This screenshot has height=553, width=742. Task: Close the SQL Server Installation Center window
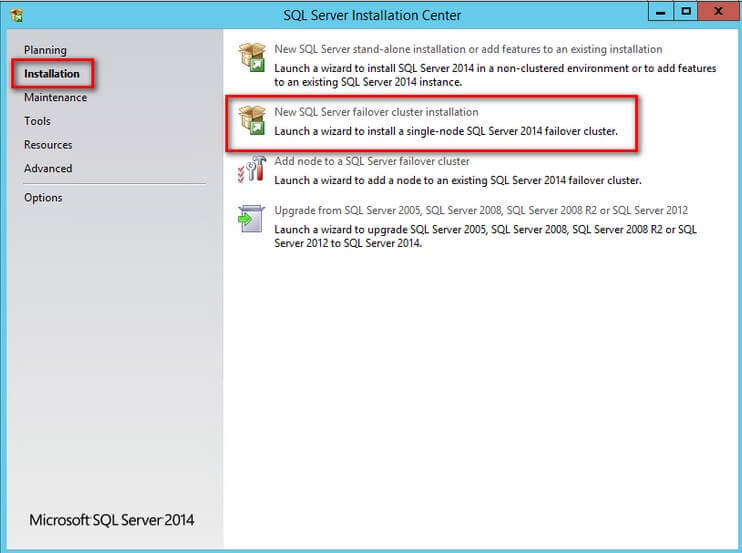[718, 11]
